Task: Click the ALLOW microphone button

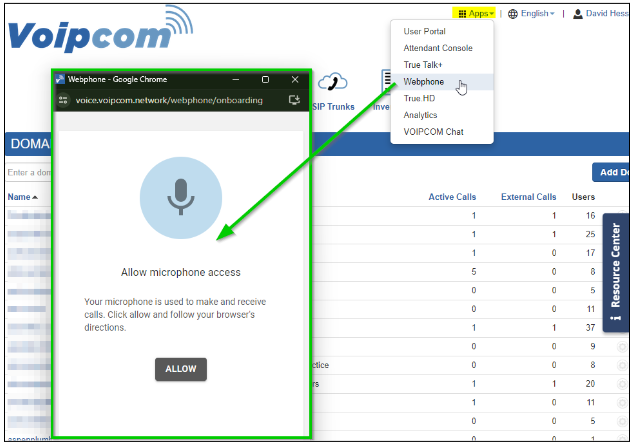Action: tap(181, 369)
